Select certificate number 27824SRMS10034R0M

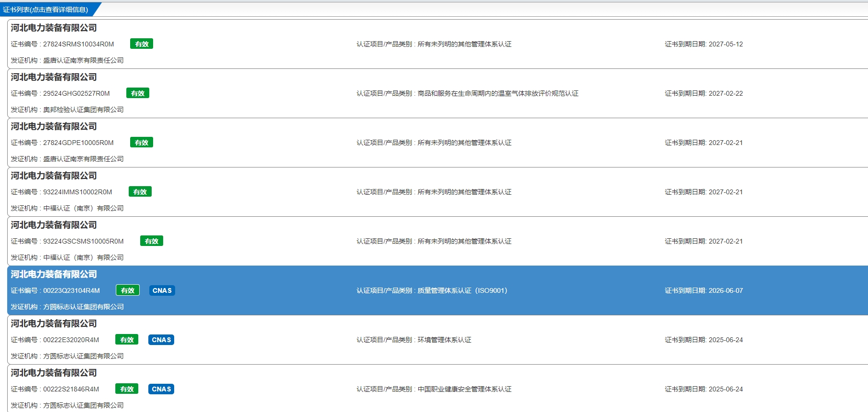tap(78, 44)
